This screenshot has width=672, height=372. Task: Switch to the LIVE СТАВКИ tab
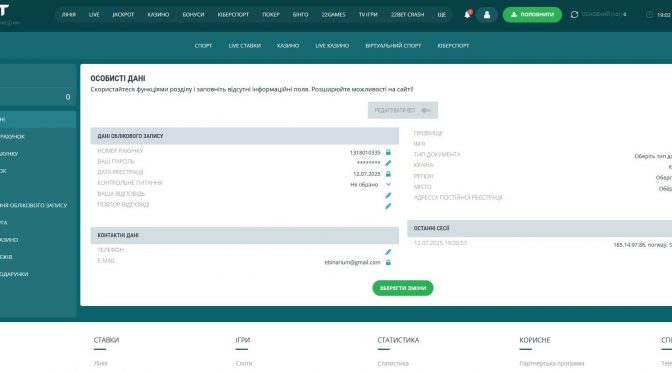point(244,45)
